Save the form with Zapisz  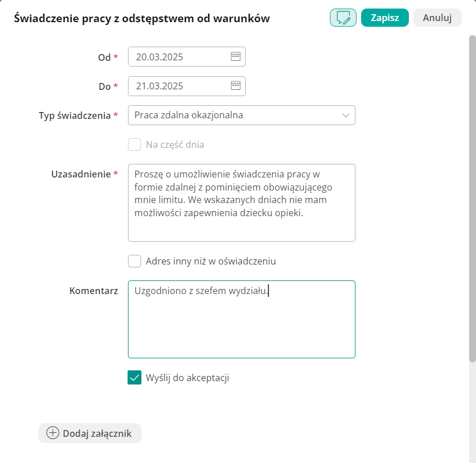384,18
